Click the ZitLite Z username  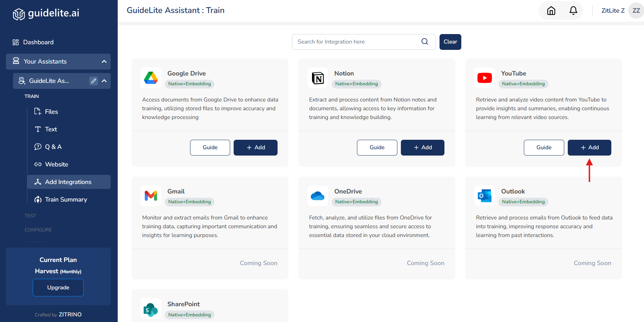click(x=613, y=11)
